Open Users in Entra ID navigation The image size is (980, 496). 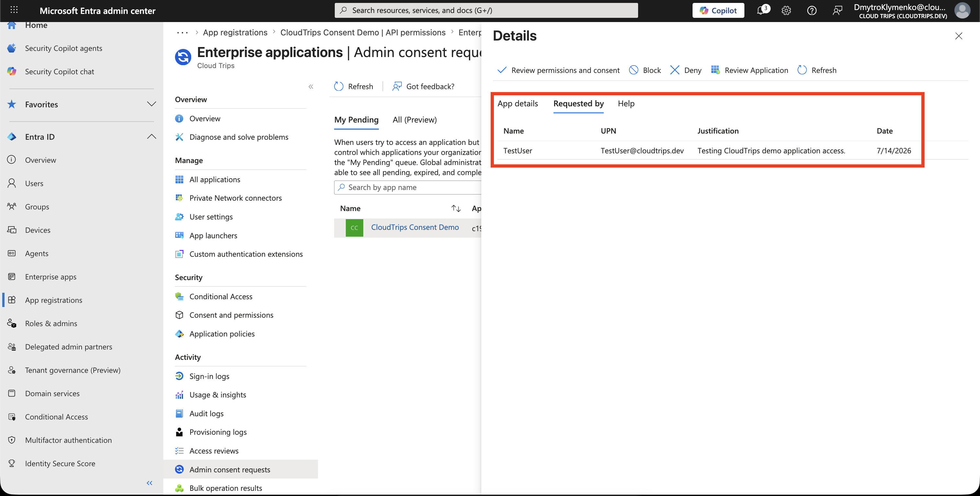tap(34, 183)
